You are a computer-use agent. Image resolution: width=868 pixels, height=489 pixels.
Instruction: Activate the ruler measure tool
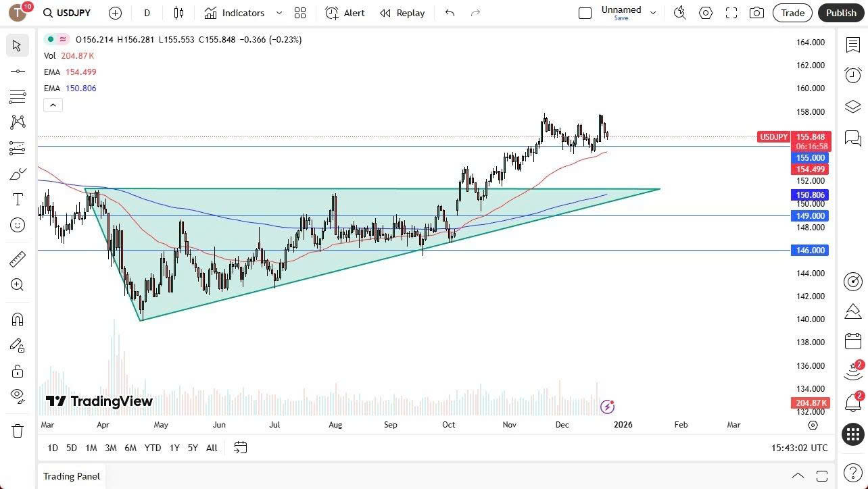pos(18,259)
